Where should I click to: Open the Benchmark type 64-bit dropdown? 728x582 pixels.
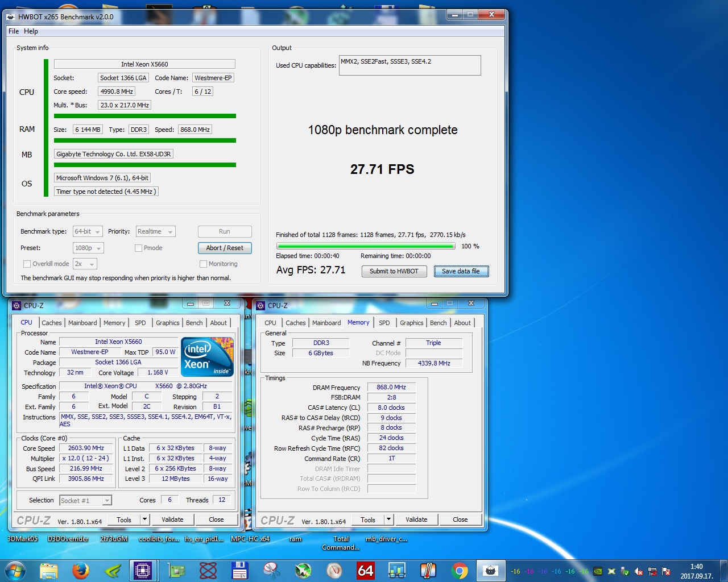click(88, 231)
